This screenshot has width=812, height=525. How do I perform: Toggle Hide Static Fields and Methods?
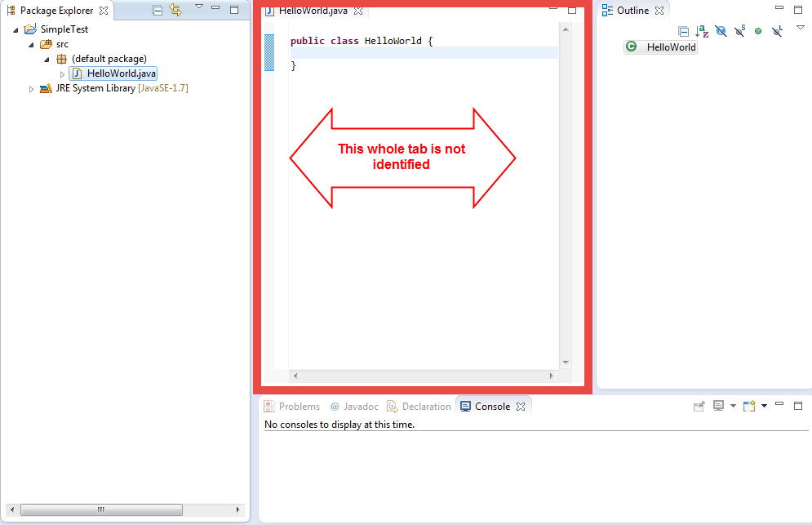(740, 31)
